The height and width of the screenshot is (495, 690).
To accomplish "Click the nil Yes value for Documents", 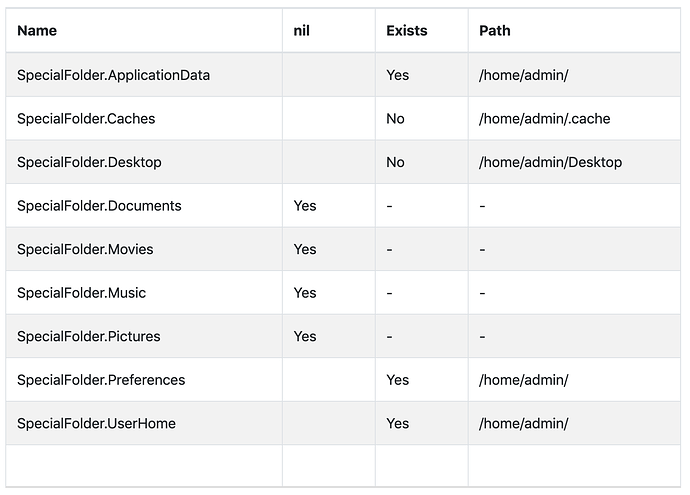I will (305, 205).
